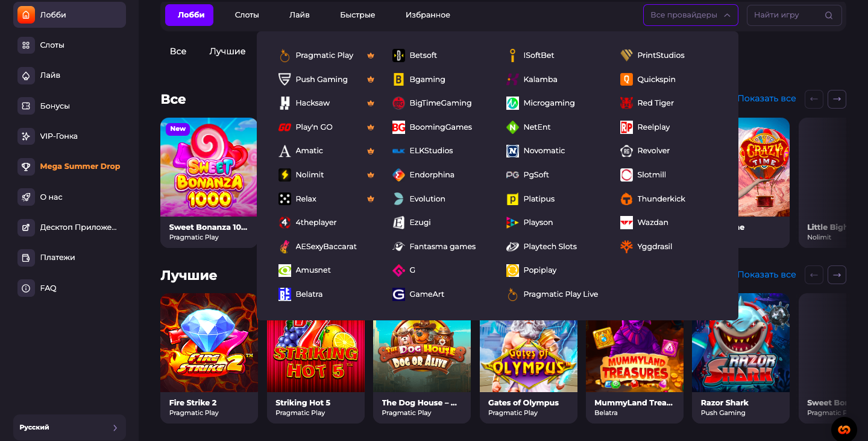
Task: Choose the Playtech Slots provider
Action: click(x=541, y=247)
